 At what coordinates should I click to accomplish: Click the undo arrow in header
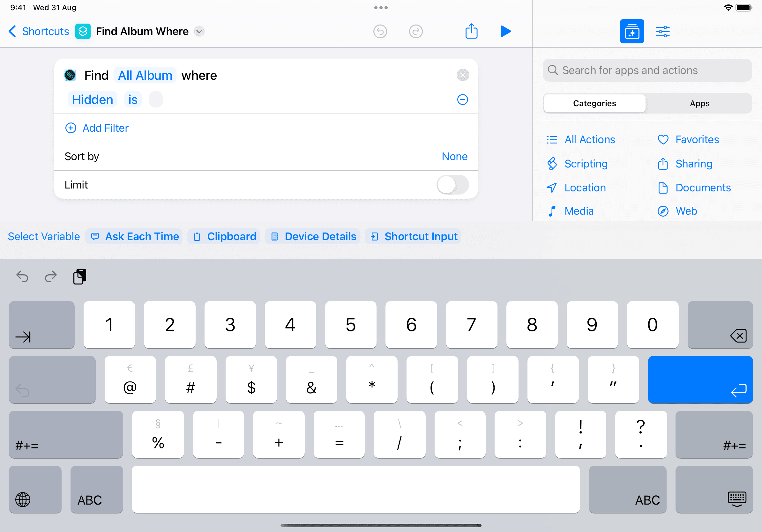coord(380,32)
